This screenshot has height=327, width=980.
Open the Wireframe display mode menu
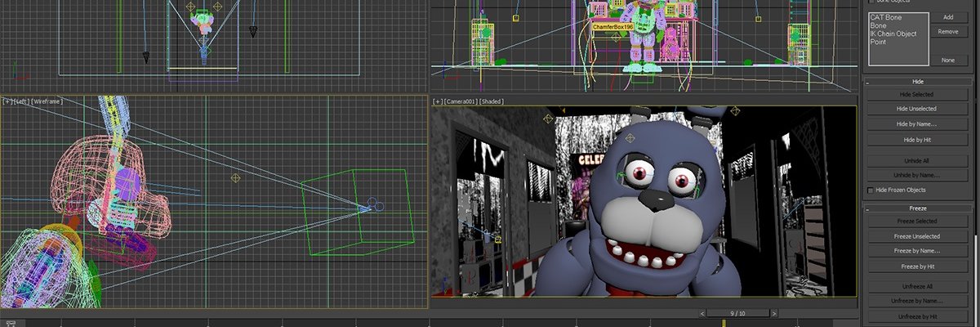point(46,101)
